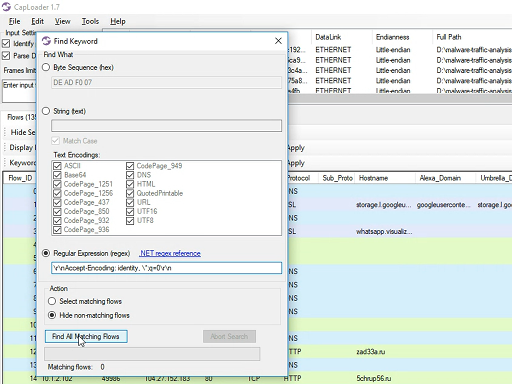Viewport: 512px width, 384px height.
Task: Click the Enter input box in main window
Action: pyautogui.click(x=19, y=91)
